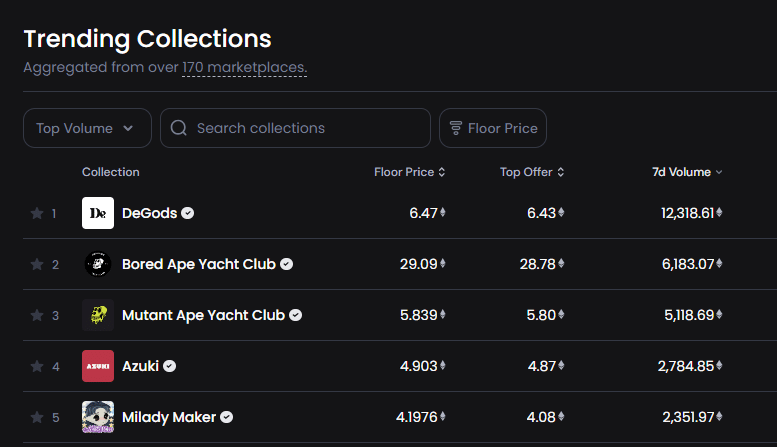Click the red Azuki logo

(x=98, y=366)
